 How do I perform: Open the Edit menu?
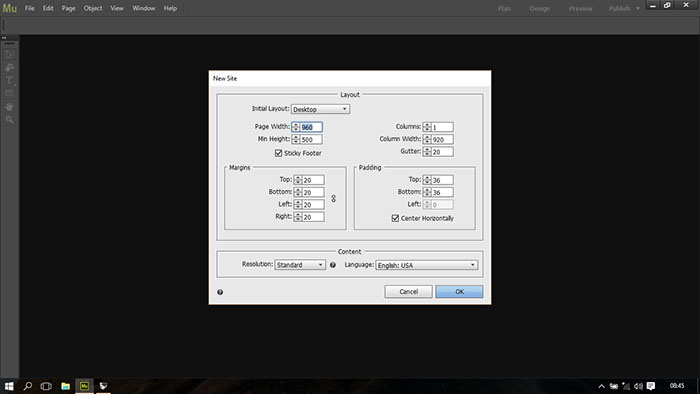pyautogui.click(x=48, y=8)
